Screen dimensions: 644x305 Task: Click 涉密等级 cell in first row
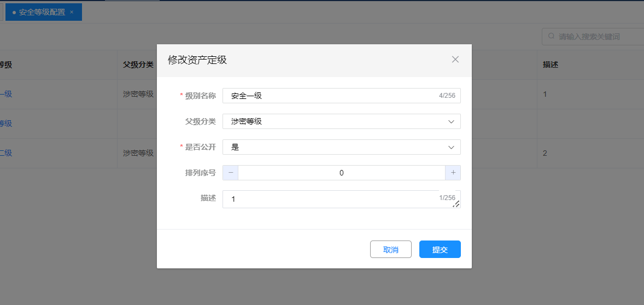point(138,94)
